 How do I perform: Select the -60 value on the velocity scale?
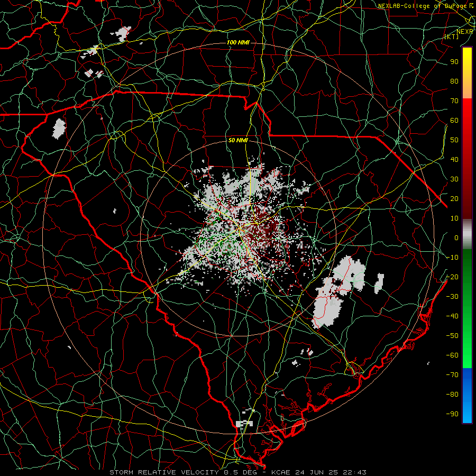coord(452,355)
